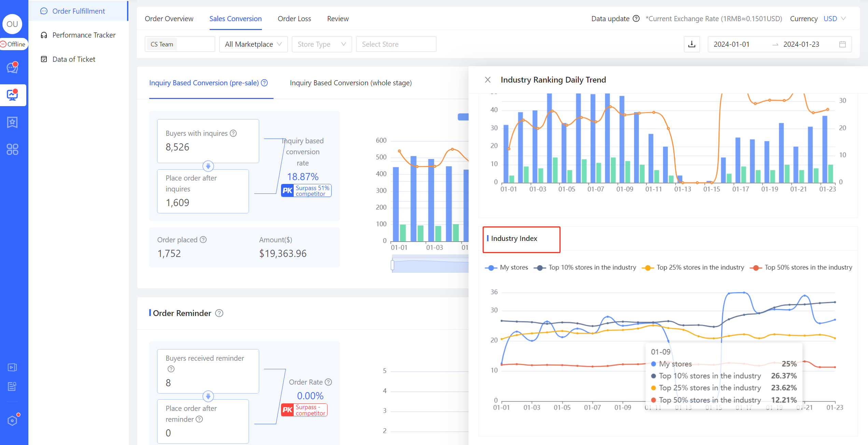
Task: Click the 01-09 tooltip date header
Action: [661, 352]
